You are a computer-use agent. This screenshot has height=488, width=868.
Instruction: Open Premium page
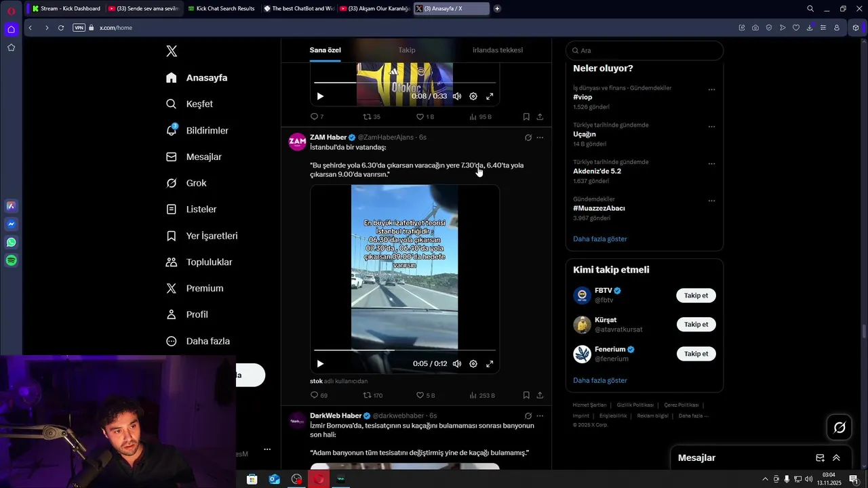(x=195, y=289)
